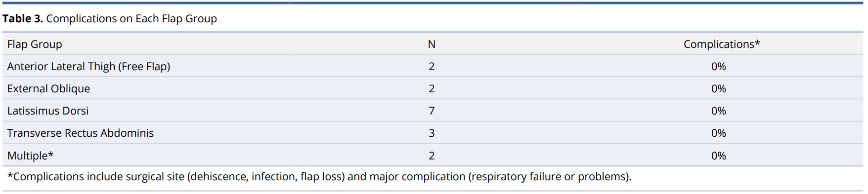Click the complications footnote text below table
Viewport: 868px width, 194px height.
pyautogui.click(x=319, y=177)
